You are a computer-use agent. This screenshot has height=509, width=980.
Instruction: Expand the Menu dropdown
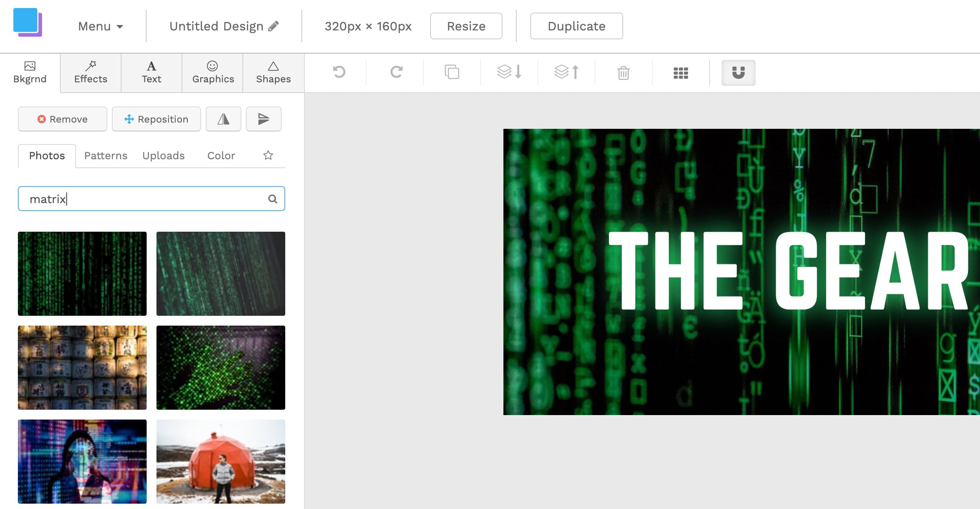tap(100, 26)
